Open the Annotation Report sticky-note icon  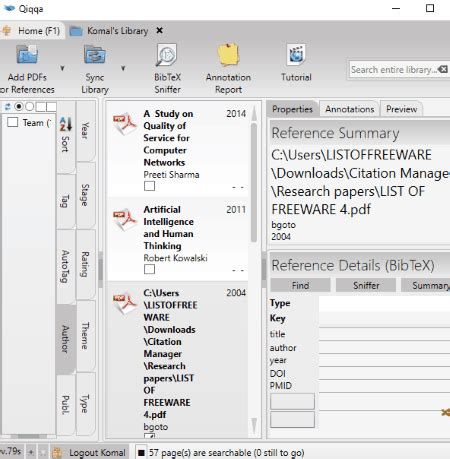[228, 55]
